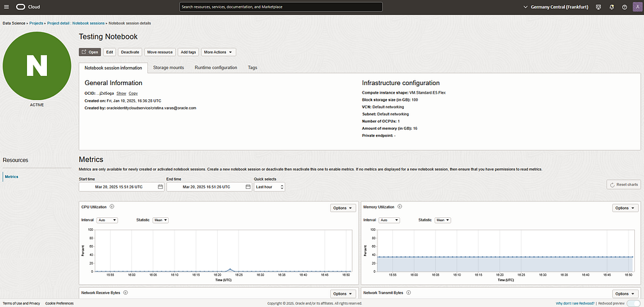
Task: Open Network Transmit Bytes Options menu
Action: pyautogui.click(x=625, y=294)
